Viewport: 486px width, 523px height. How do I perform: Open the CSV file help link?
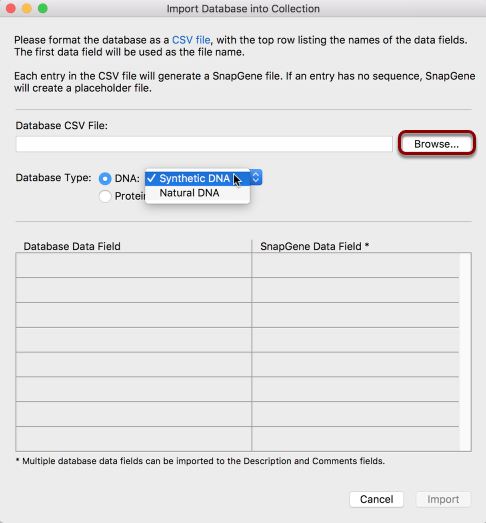(191, 40)
